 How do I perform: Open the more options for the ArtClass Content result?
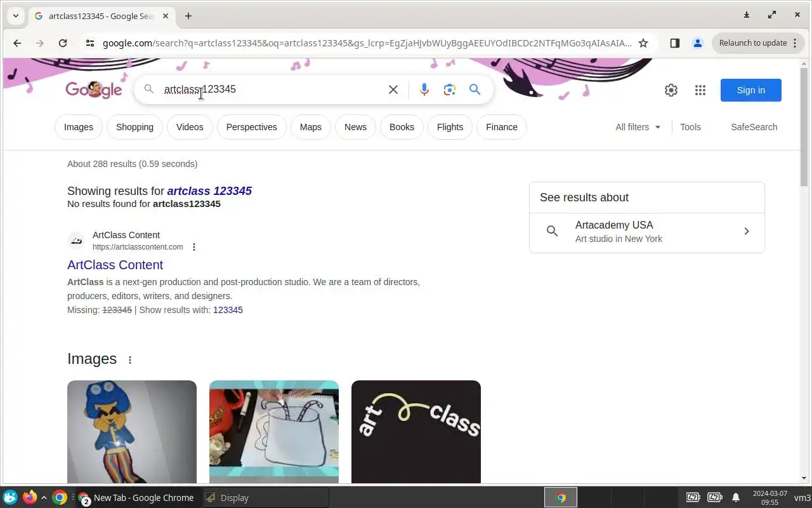[x=194, y=247]
